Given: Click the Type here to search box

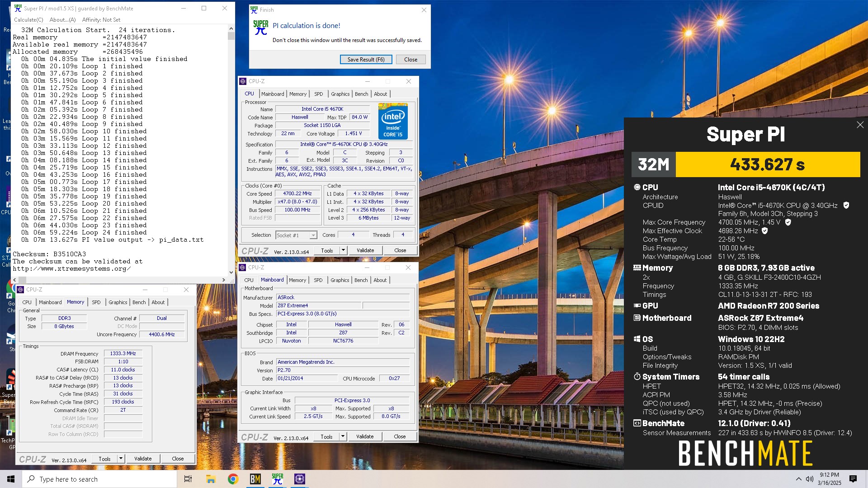Looking at the screenshot, I should point(99,479).
